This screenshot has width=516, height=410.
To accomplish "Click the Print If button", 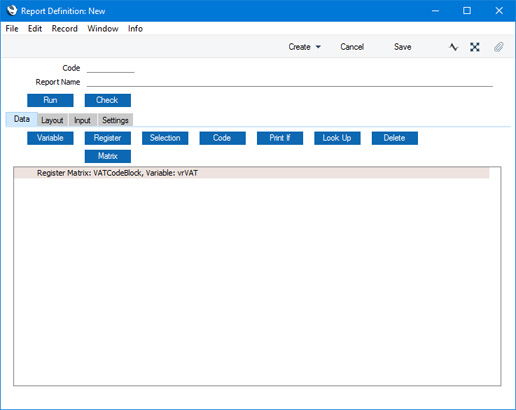I will pos(280,138).
